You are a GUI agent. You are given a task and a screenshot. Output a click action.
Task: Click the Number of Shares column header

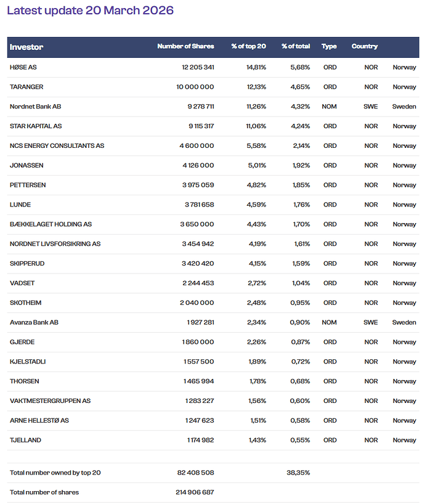click(185, 47)
